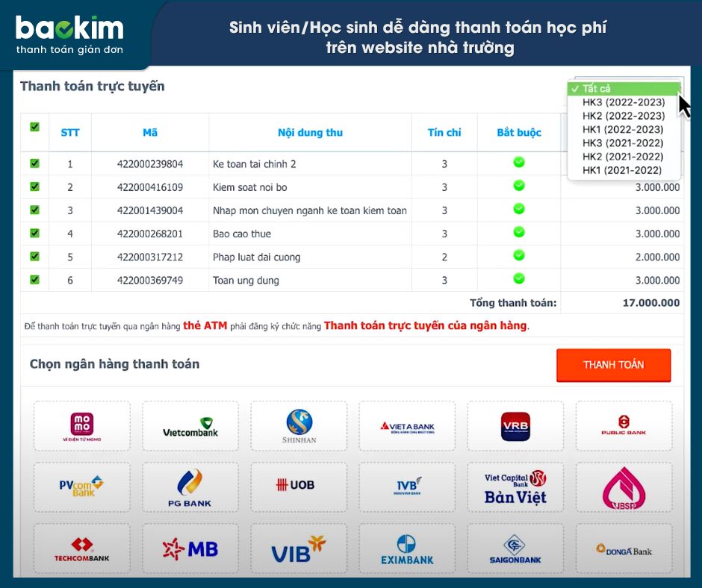Choose Viet Capital Bank Bản Việt
This screenshot has width=702, height=588.
click(x=515, y=487)
